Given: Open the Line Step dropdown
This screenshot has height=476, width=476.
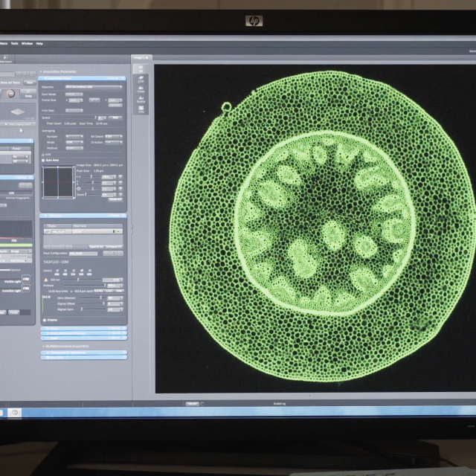Looking at the screenshot, I should (x=74, y=111).
